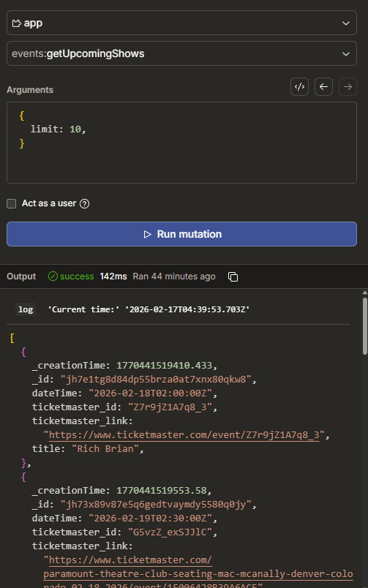Toggle the code view icon for arguments

pyautogui.click(x=299, y=87)
